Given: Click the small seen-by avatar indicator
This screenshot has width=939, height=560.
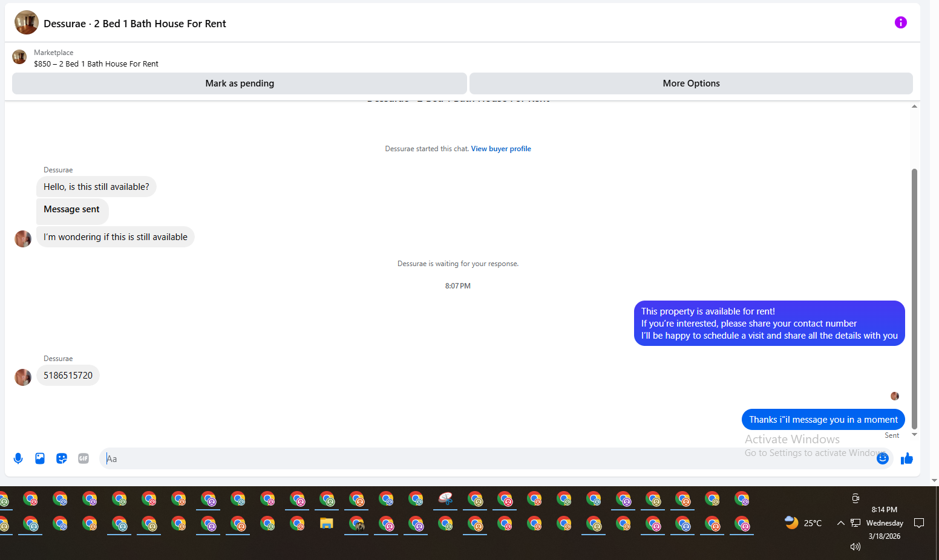Looking at the screenshot, I should [x=895, y=396].
